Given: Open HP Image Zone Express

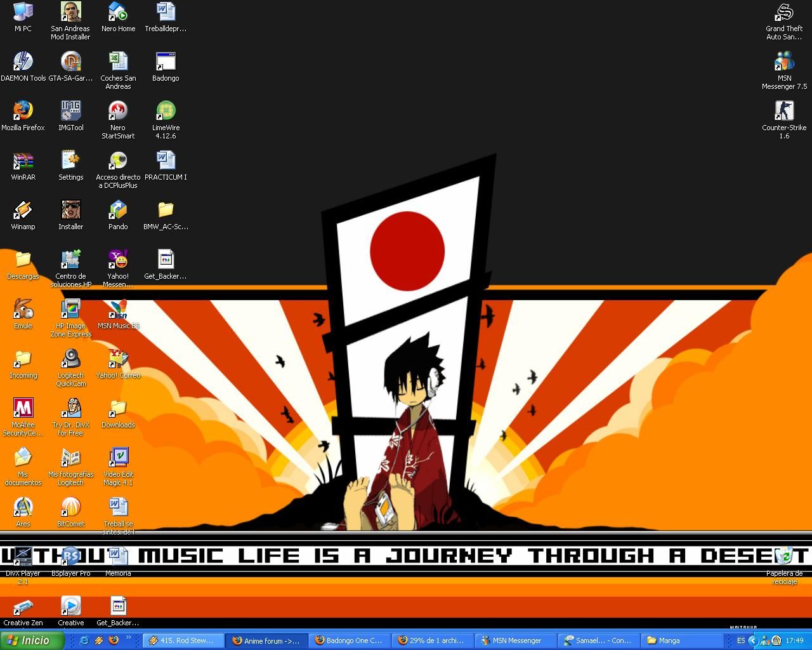Looking at the screenshot, I should point(70,318).
